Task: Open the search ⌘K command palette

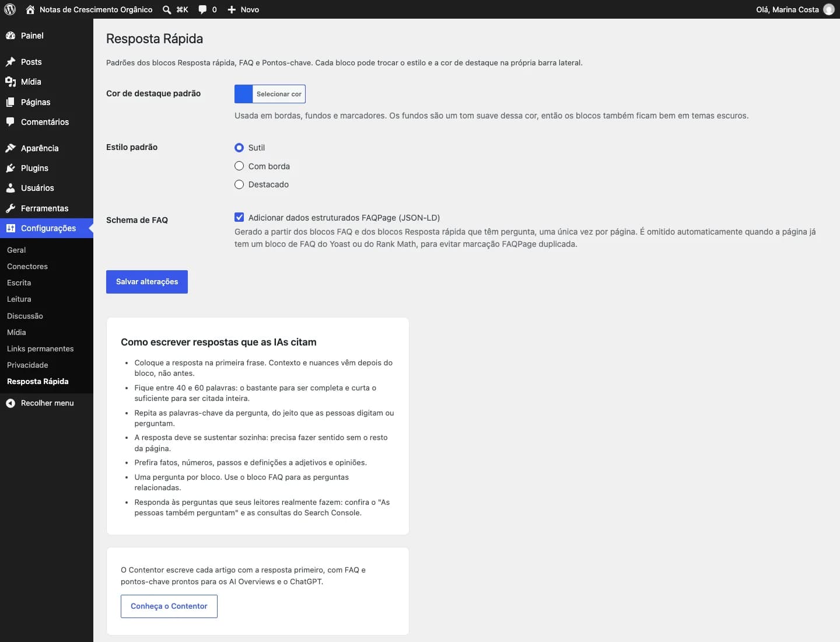Action: (x=175, y=9)
